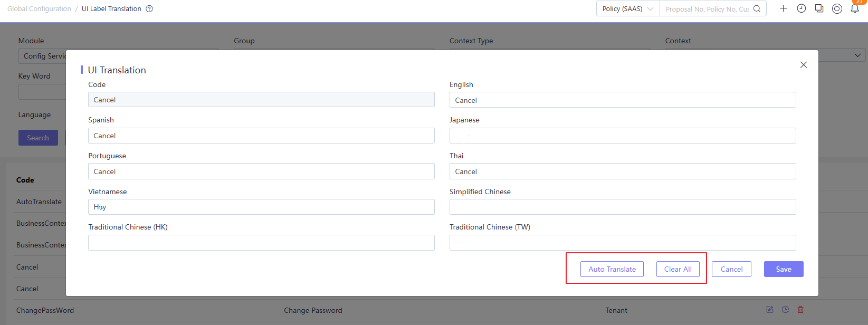Viewport: 868px width, 325px height.
Task: Close the UI Translation dialog with X
Action: (803, 65)
